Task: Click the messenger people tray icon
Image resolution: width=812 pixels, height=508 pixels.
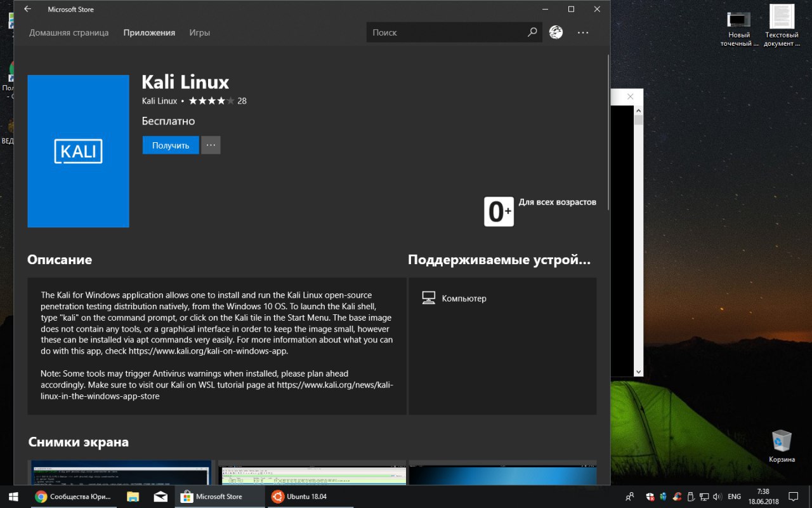Action: pos(663,497)
